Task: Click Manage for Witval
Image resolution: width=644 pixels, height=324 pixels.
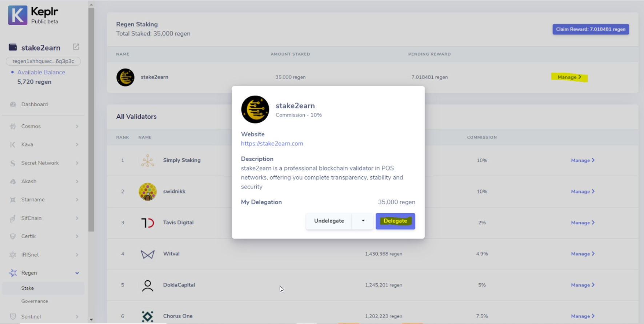Action: pos(583,254)
